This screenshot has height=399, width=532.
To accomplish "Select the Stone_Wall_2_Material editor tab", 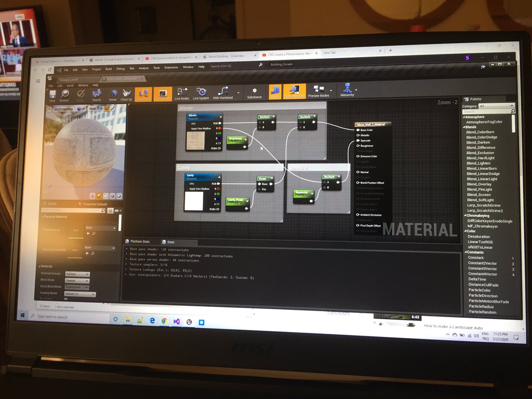I will click(122, 79).
